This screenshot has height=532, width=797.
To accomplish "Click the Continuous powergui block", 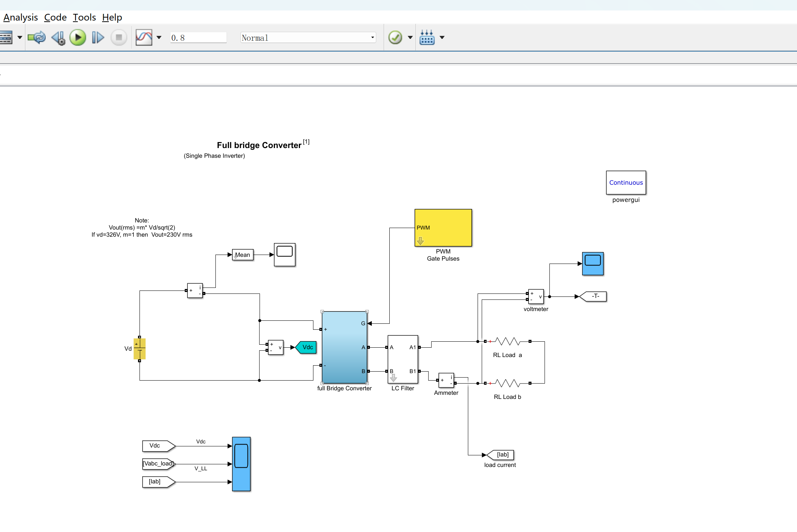I will (626, 182).
